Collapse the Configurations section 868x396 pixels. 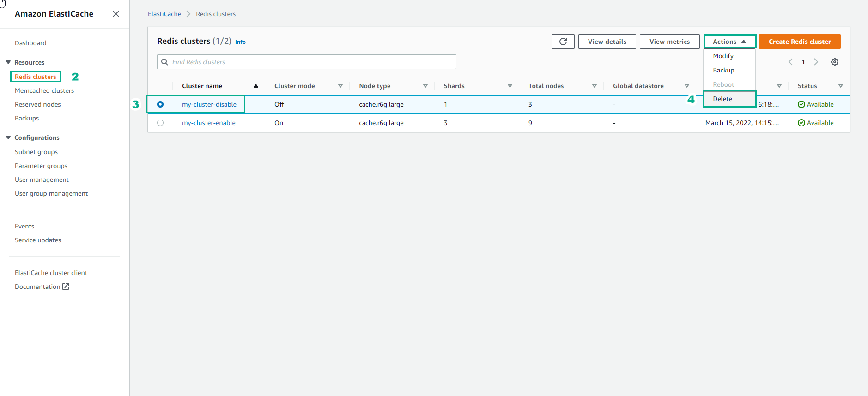coord(8,138)
